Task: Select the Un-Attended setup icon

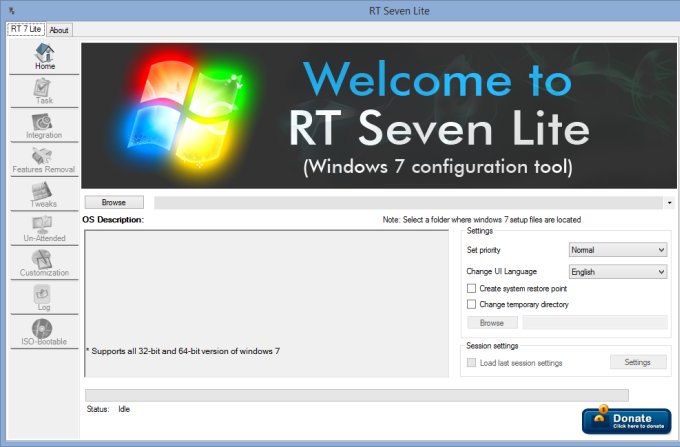Action: tap(44, 229)
